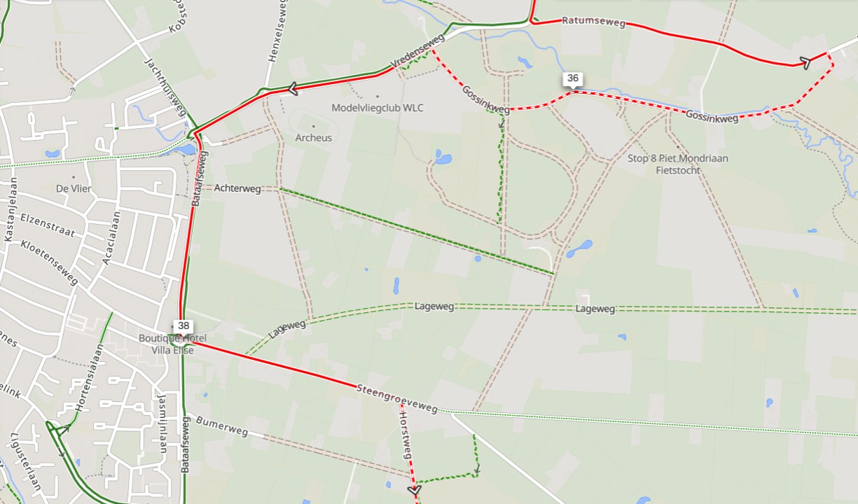
Task: Click the De Vlier place label
Action: pyautogui.click(x=74, y=188)
